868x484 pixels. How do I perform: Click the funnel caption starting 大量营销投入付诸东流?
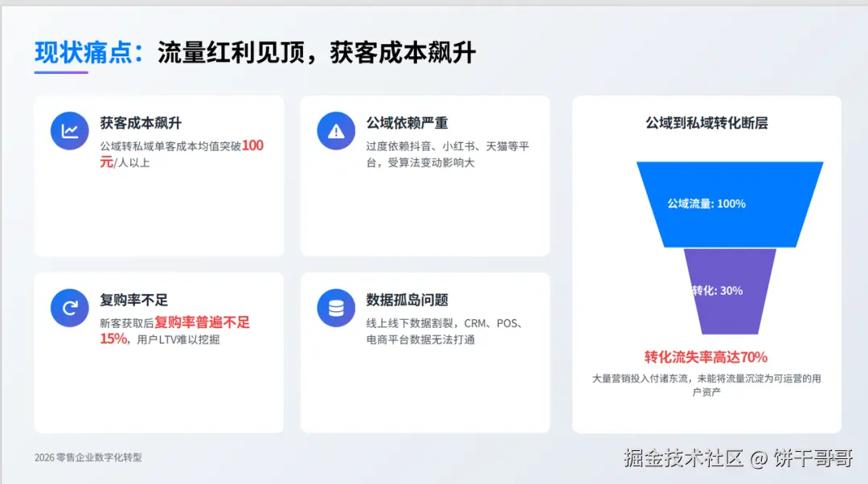tap(706, 385)
